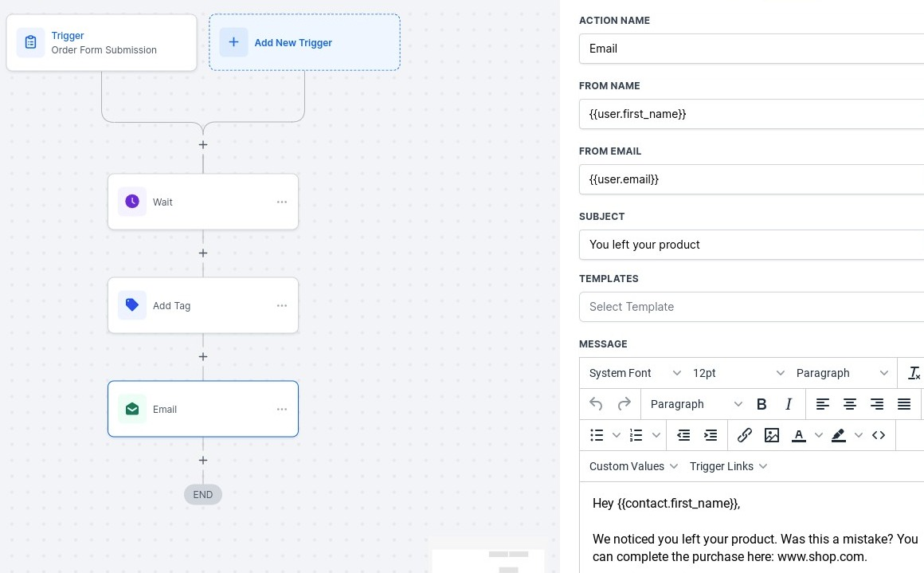Image resolution: width=924 pixels, height=573 pixels.
Task: Click the undo arrow in editor
Action: [x=596, y=404]
